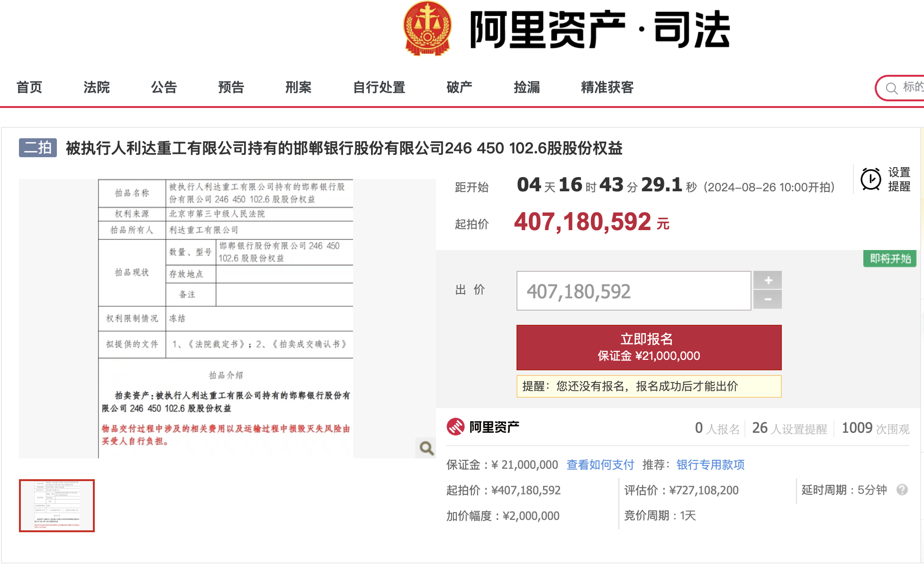Click the bid amount input field
924x572 pixels.
click(634, 291)
